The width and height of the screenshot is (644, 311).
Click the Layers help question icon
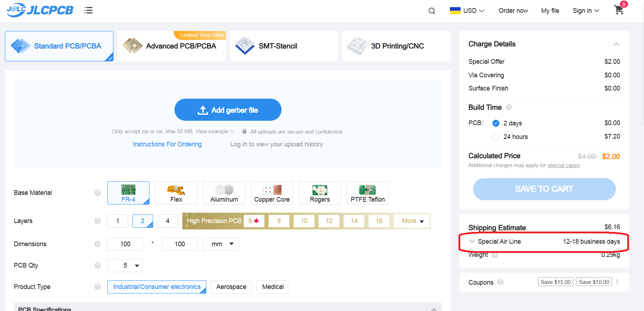97,221
